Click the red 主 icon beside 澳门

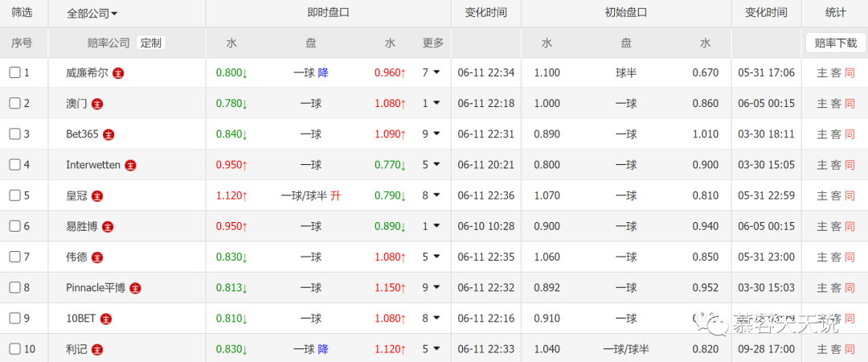[97, 103]
